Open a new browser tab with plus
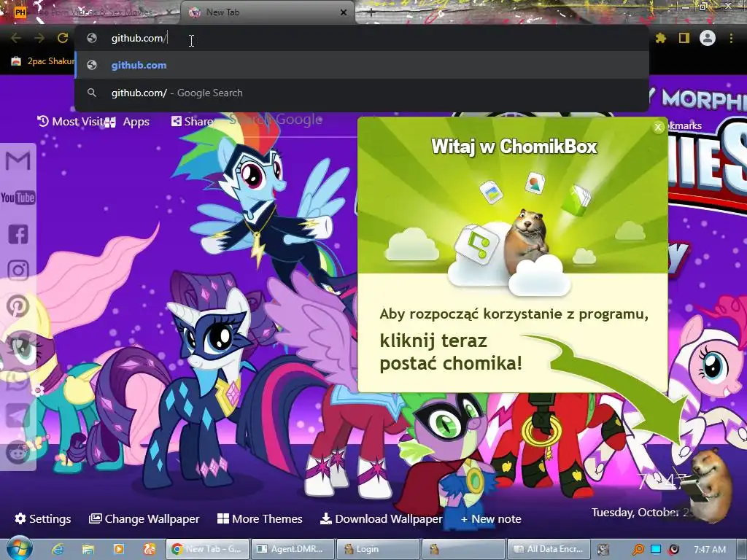The width and height of the screenshot is (747, 560). point(371,12)
